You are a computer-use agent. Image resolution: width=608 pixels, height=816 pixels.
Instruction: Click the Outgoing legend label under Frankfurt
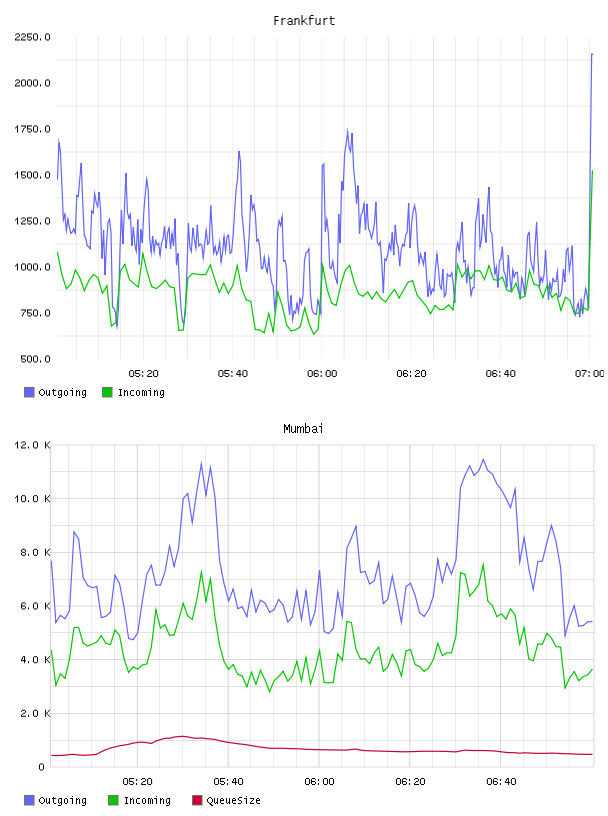pyautogui.click(x=62, y=392)
